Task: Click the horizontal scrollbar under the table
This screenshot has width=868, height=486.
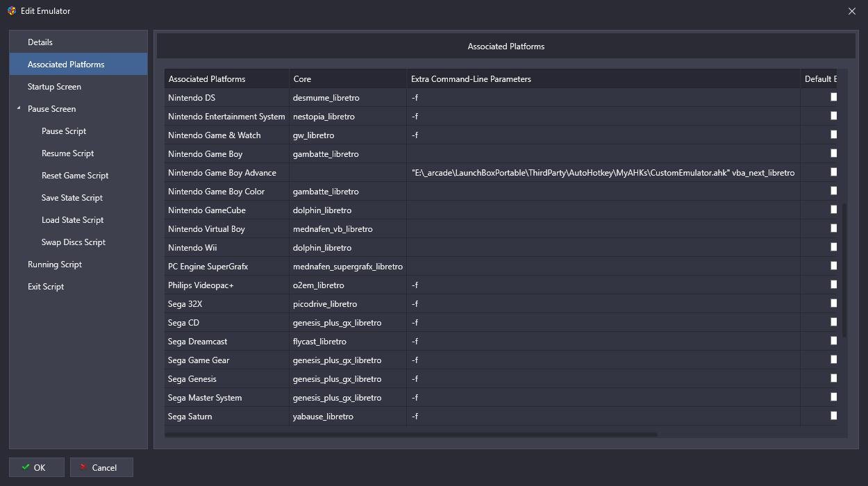Action: [x=411, y=435]
